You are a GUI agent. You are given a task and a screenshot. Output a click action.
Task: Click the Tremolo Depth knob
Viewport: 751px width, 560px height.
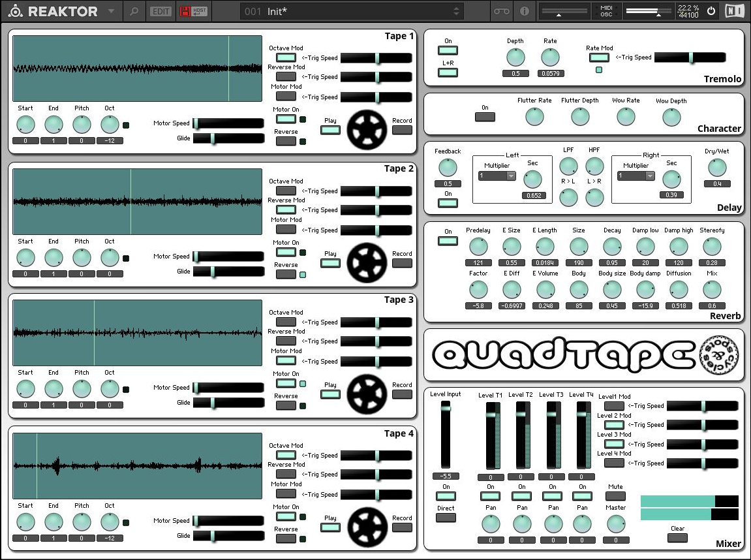[515, 57]
